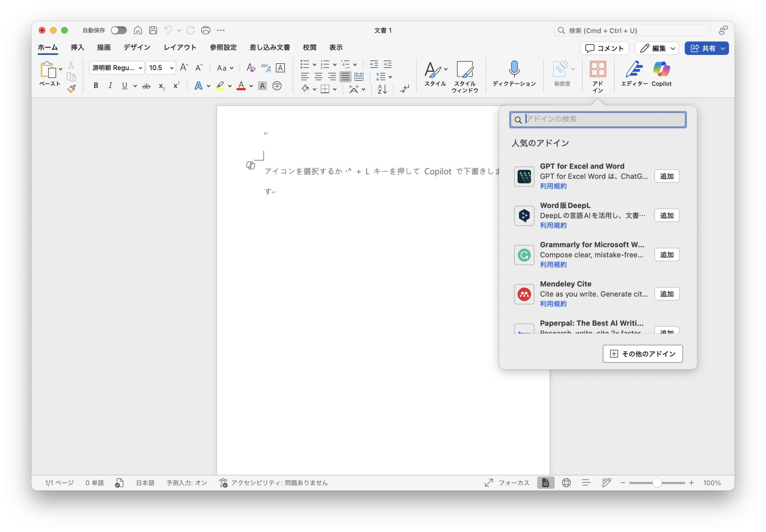
Task: Click the decrease font size icon
Action: click(199, 68)
